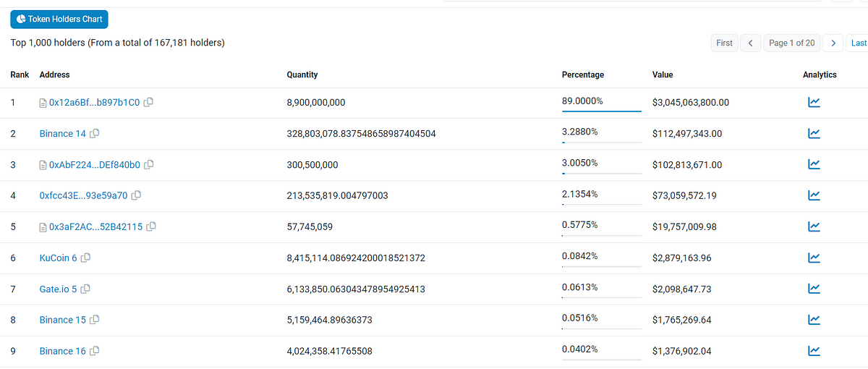The height and width of the screenshot is (369, 868).
Task: Go to the next page arrow
Action: click(x=834, y=43)
